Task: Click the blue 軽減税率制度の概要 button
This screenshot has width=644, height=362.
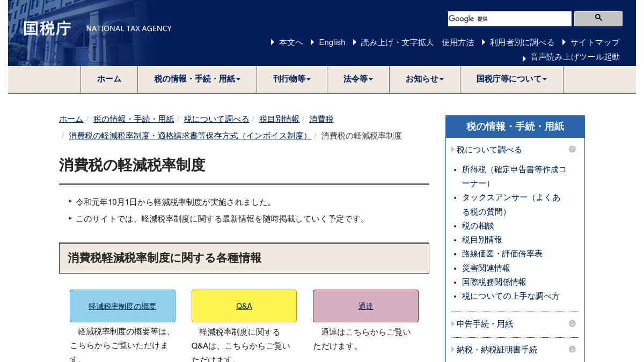Action: [122, 306]
